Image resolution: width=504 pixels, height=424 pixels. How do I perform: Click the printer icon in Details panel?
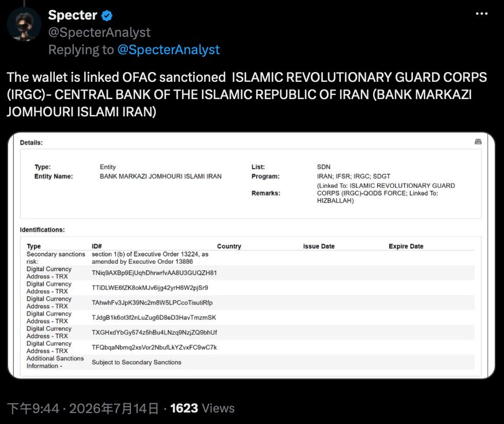tap(478, 142)
